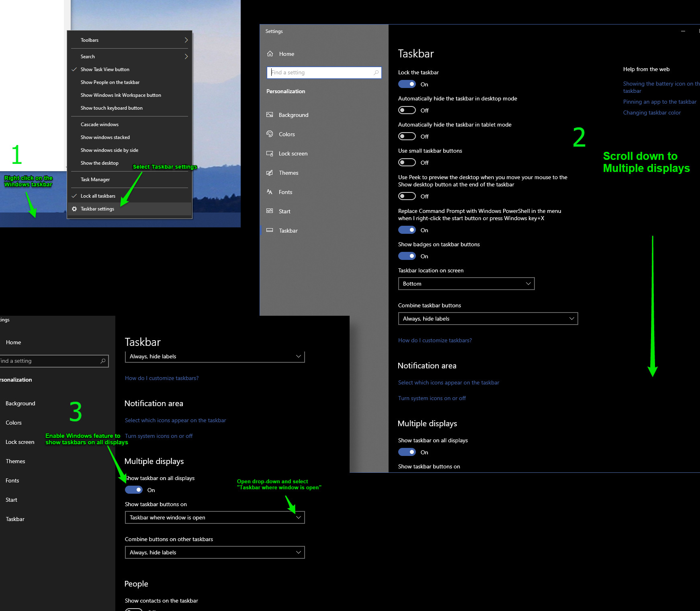Click the Lock screen icon

[270, 153]
